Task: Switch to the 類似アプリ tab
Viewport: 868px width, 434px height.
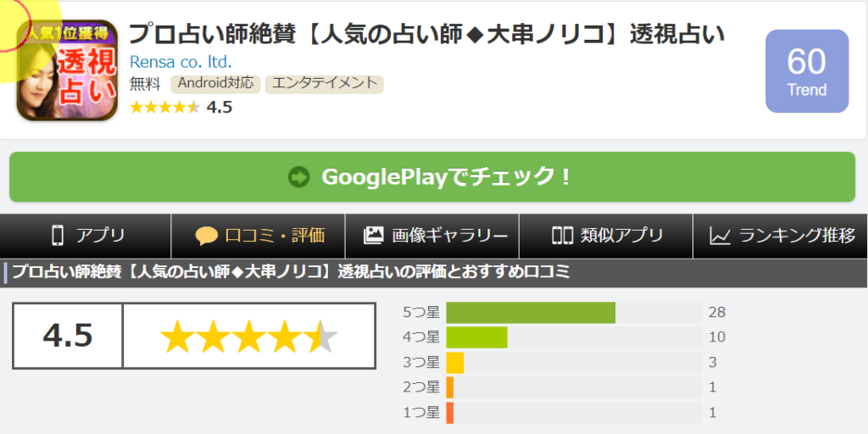Action: tap(606, 236)
